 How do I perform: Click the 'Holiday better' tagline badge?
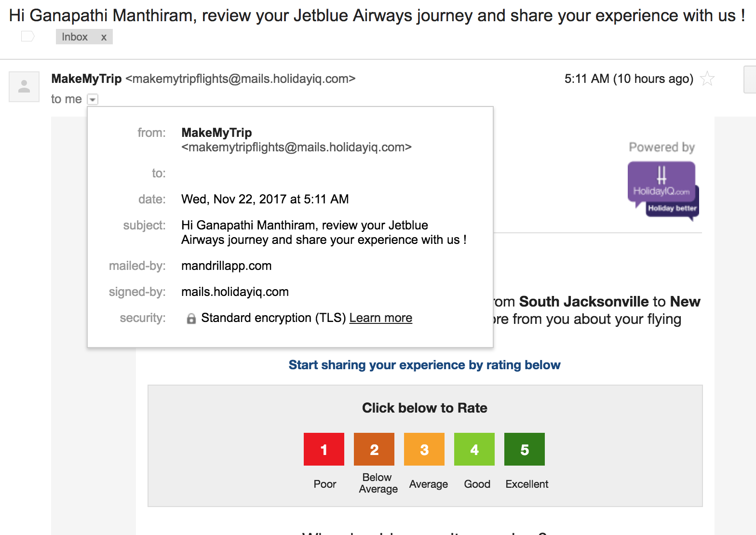point(672,209)
